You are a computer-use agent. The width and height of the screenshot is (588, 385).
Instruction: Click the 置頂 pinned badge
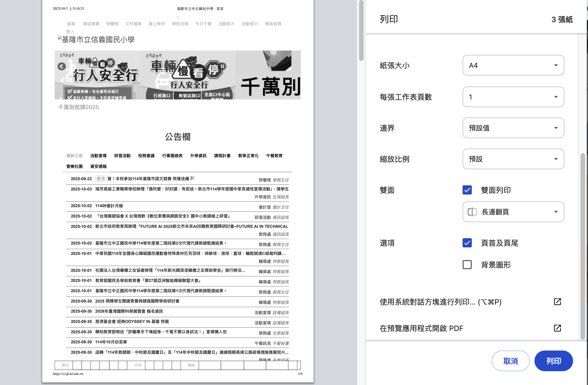100,178
